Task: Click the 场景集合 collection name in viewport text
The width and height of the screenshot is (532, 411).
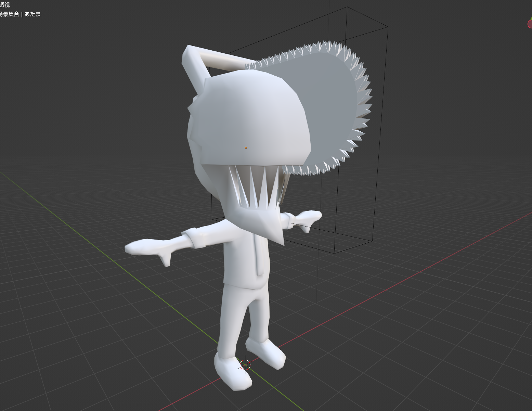Action: pos(9,14)
